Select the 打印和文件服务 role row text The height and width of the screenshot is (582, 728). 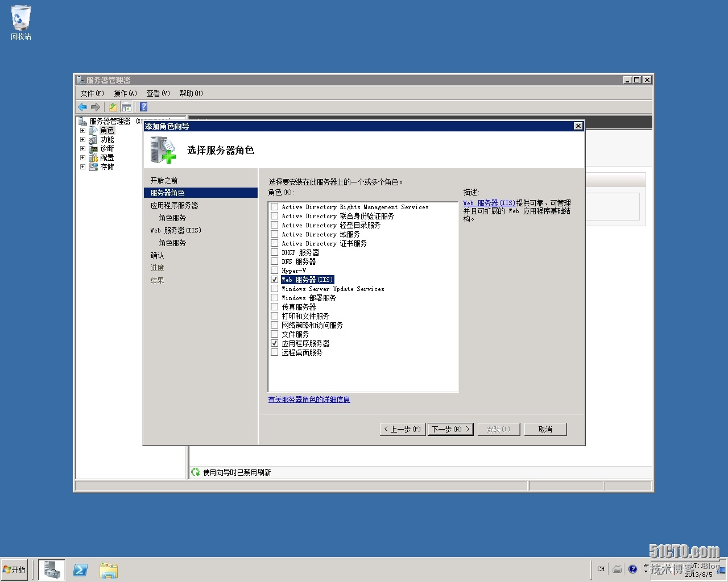click(305, 316)
